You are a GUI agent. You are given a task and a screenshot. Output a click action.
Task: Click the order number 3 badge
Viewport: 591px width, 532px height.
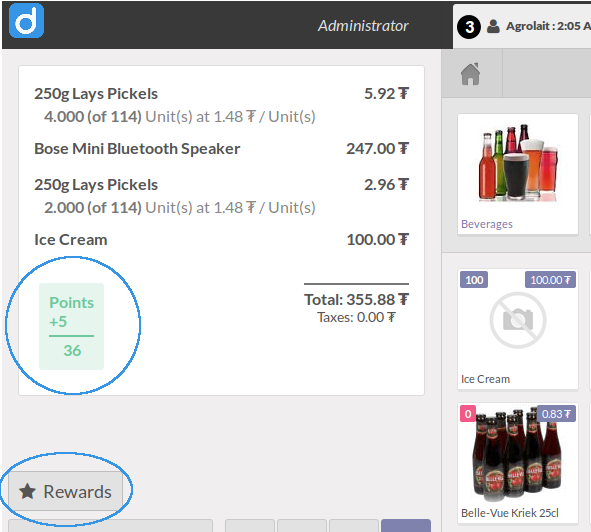click(469, 27)
